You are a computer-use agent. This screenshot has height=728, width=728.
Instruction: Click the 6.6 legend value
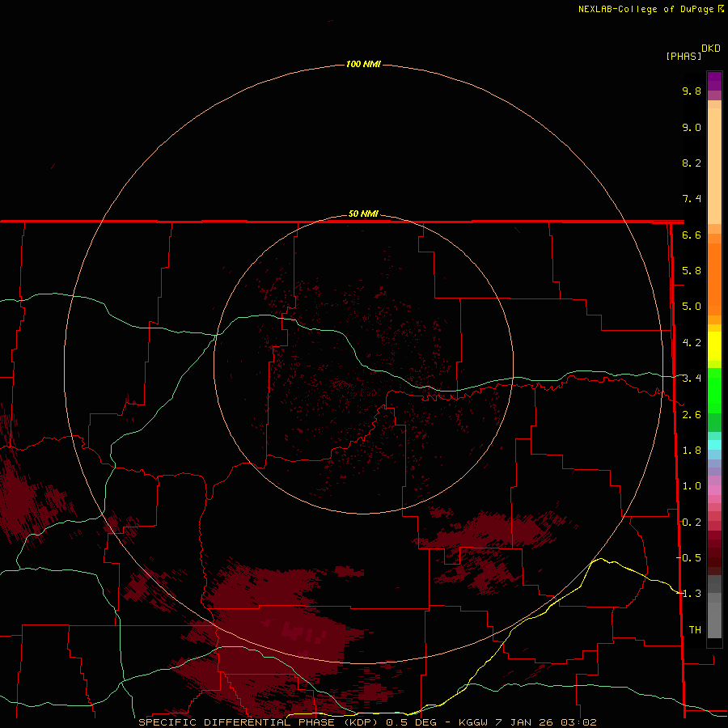pyautogui.click(x=692, y=235)
